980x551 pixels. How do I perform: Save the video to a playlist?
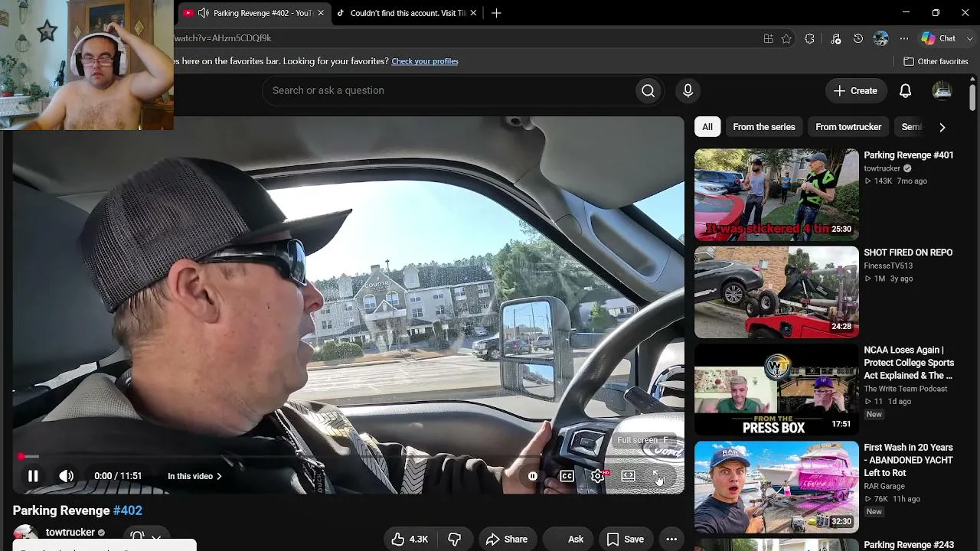point(625,540)
